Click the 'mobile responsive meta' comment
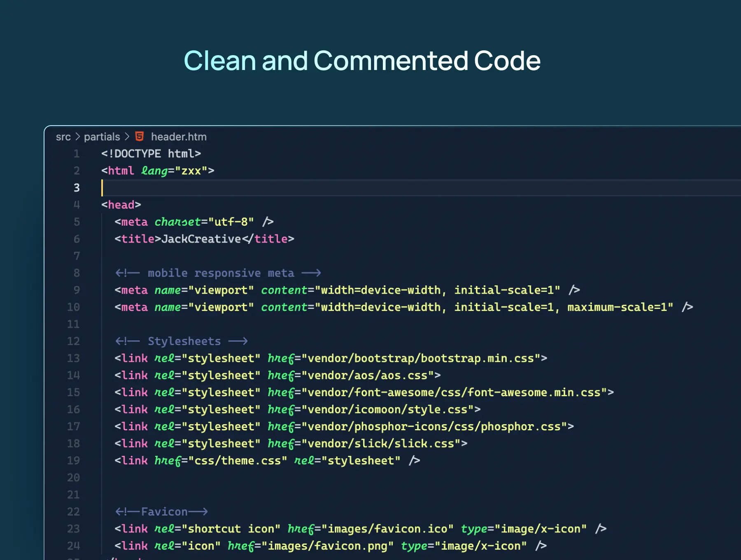This screenshot has height=560, width=741. (x=221, y=273)
